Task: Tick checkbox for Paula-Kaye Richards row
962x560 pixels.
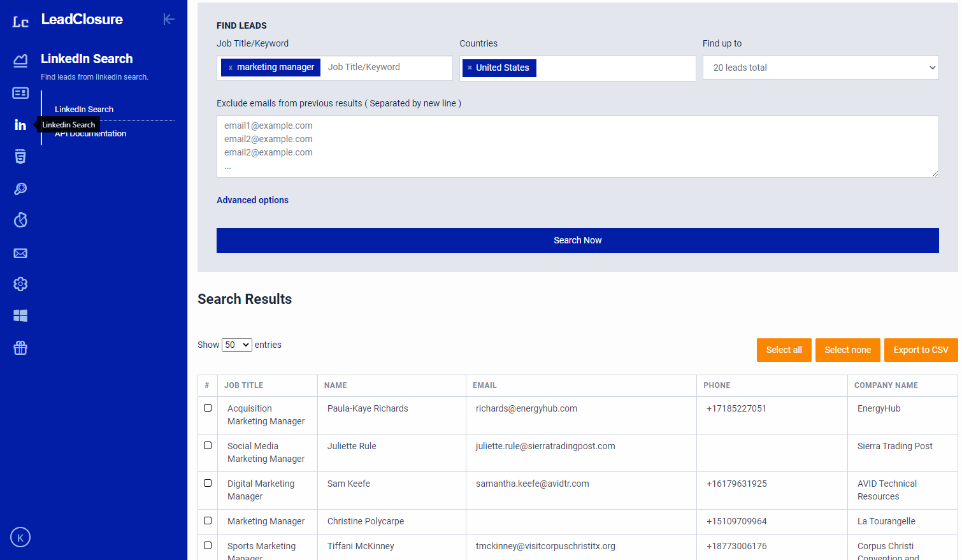Action: 208,408
